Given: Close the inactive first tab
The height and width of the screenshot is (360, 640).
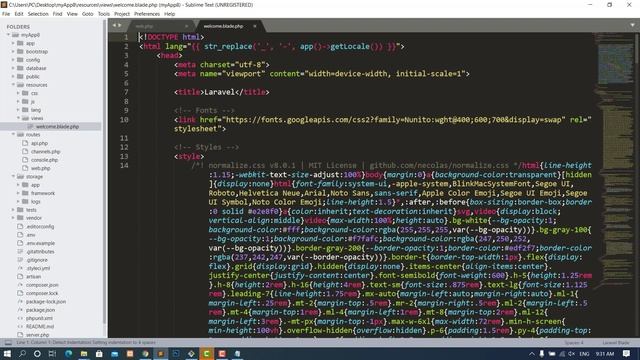Looking at the screenshot, I should 187,27.
